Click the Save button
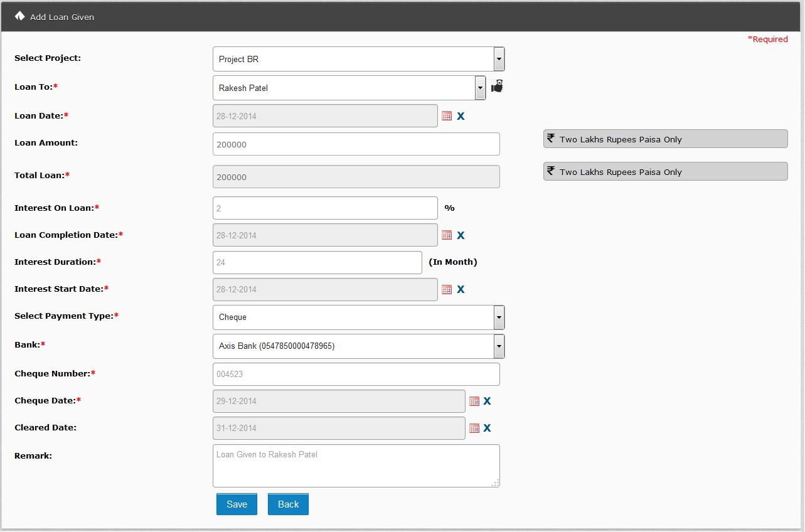Screen dimensions: 805x532 coord(237,504)
